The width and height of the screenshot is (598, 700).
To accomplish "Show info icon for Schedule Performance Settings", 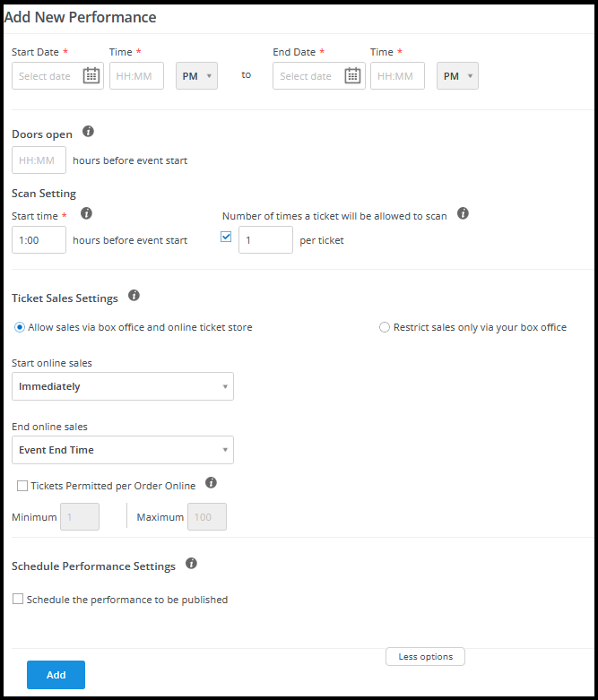I will tap(191, 564).
